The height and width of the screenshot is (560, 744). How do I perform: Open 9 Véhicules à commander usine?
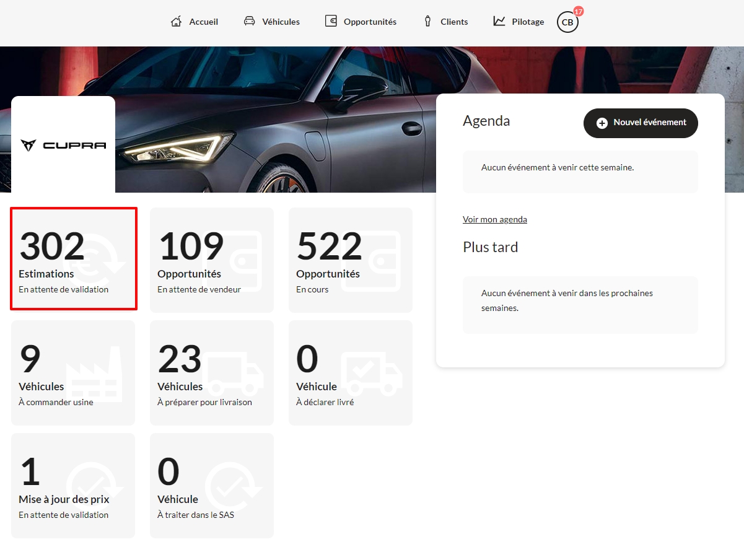(73, 373)
